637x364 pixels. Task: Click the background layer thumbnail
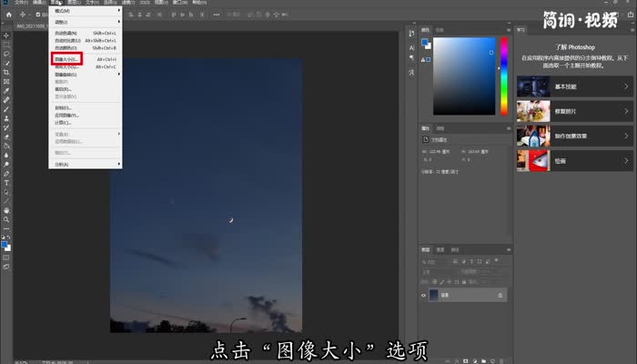[x=435, y=295]
